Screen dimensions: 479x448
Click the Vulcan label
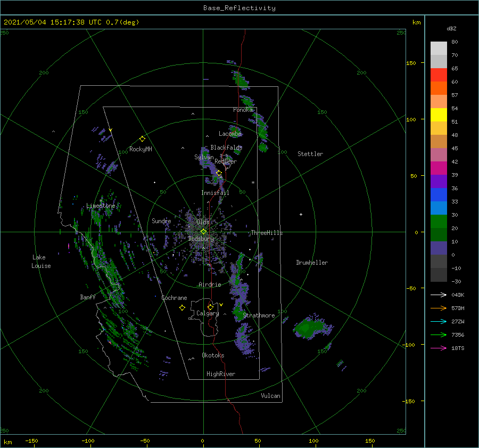[x=270, y=395]
